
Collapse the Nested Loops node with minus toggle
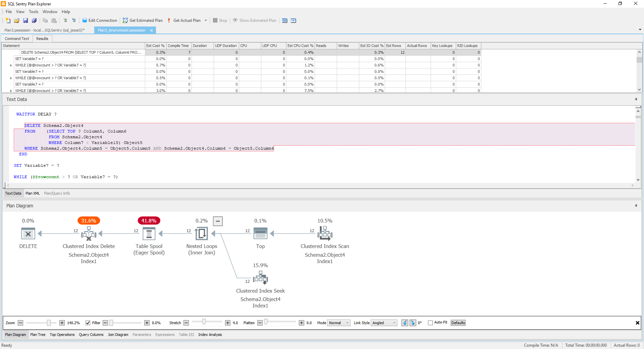click(x=218, y=221)
